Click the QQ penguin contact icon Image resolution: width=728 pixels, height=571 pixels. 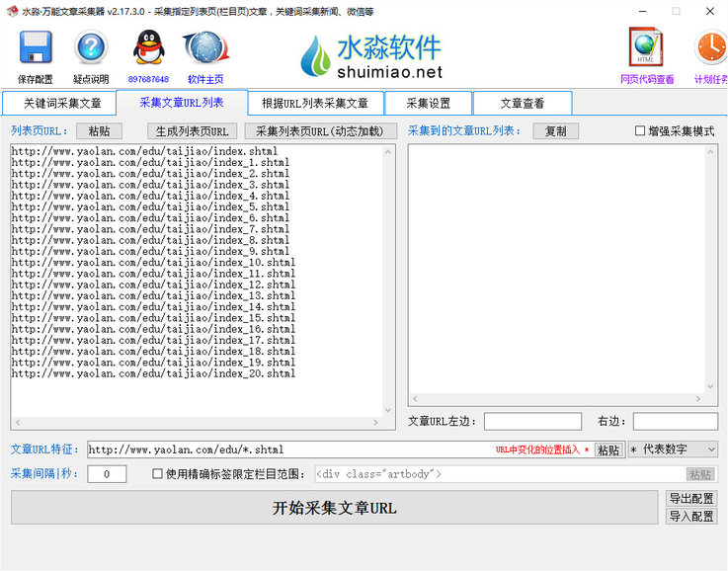[148, 47]
